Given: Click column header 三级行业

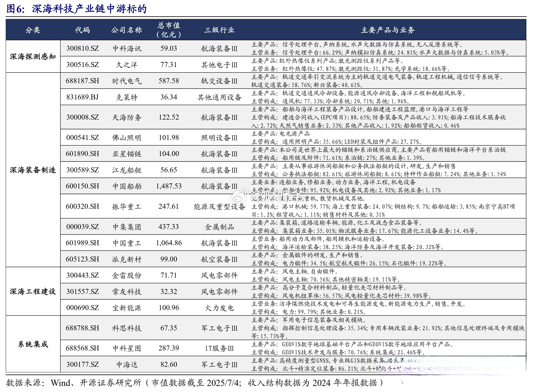Looking at the screenshot, I should pos(219,30).
